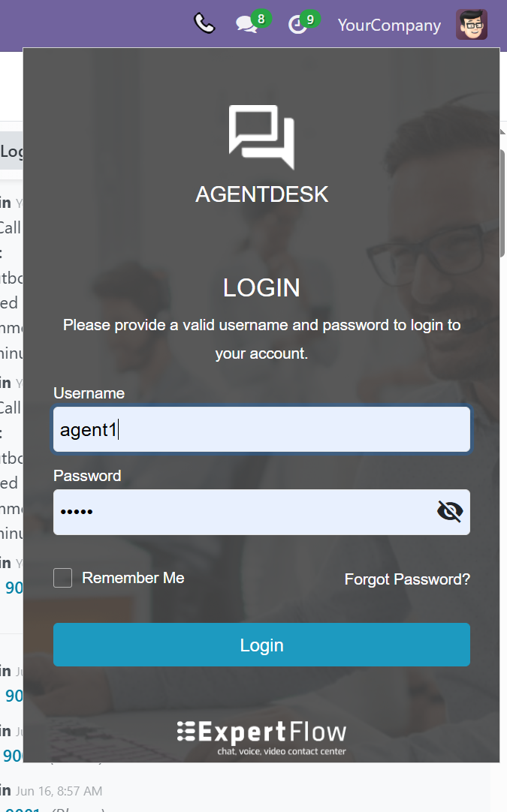The width and height of the screenshot is (507, 812).
Task: Click the green badge showing 8
Action: (261, 19)
